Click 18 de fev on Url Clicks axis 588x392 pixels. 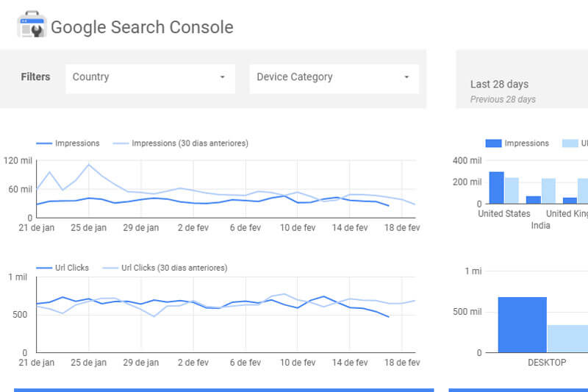click(x=402, y=363)
